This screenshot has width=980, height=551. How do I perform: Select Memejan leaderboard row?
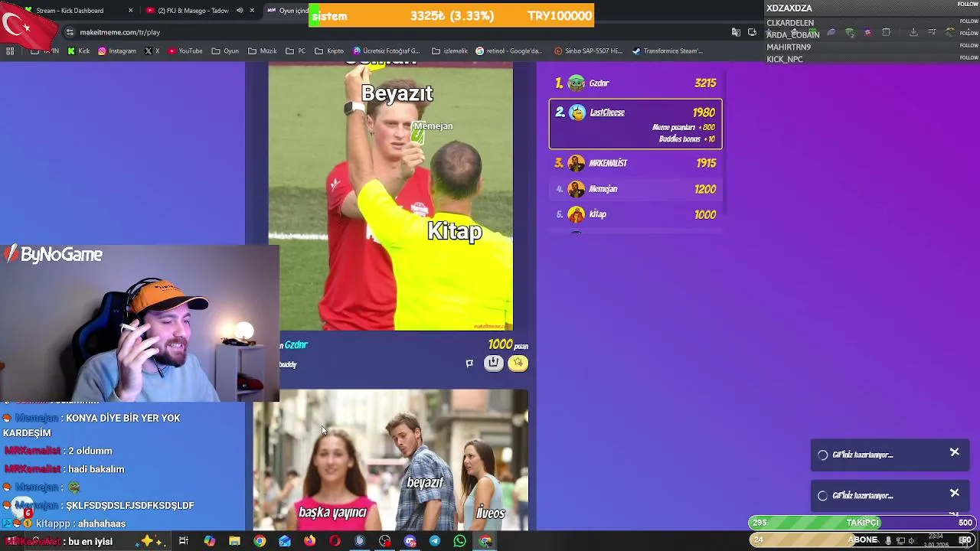[635, 189]
